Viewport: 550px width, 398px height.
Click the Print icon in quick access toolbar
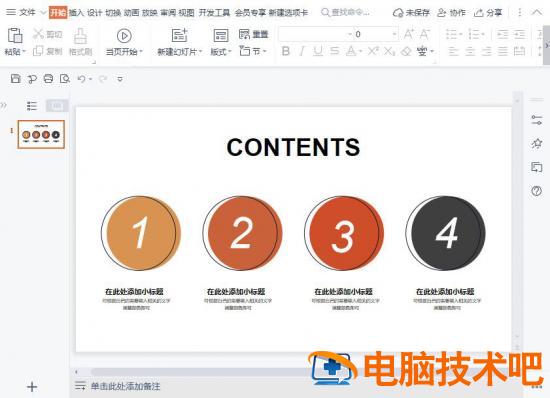tap(48, 79)
